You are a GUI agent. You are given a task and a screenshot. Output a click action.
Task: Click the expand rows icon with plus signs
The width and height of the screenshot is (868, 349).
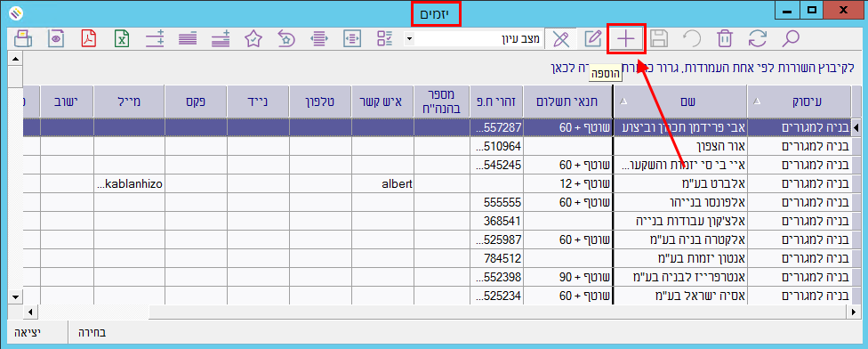pyautogui.click(x=155, y=39)
